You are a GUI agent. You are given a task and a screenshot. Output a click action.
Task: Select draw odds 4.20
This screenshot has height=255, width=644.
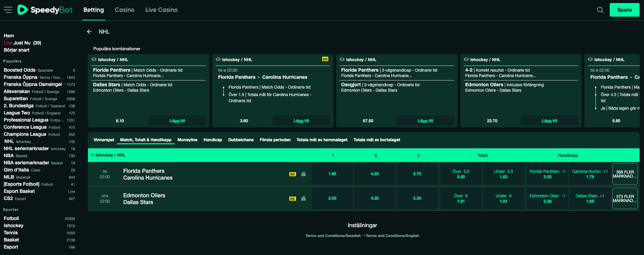pyautogui.click(x=375, y=198)
